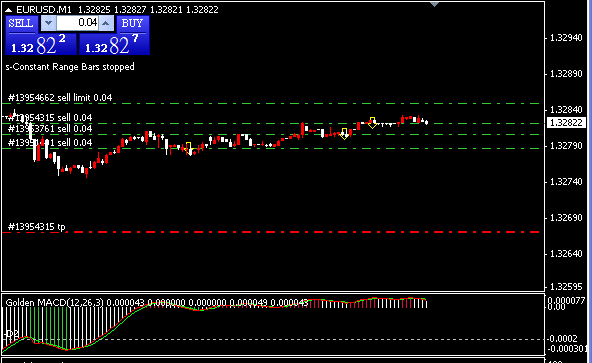Viewport: 592px width, 363px height.
Task: Click the BUY button in one-click panel
Action: 133,23
